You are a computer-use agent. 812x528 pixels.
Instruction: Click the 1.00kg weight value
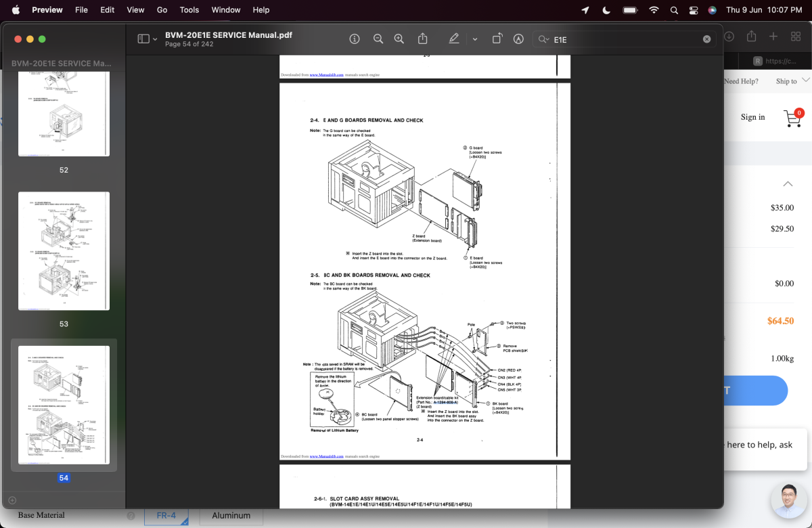[783, 358]
